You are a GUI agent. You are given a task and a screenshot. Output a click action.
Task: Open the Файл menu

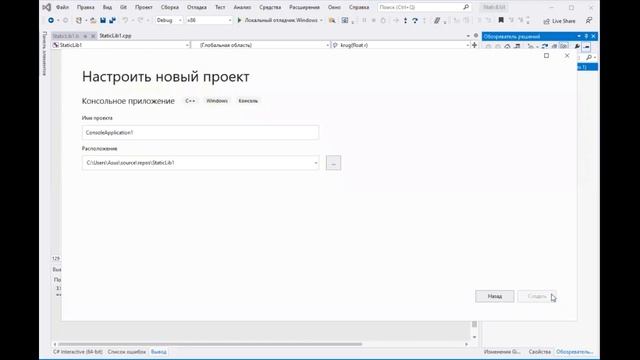[62, 7]
